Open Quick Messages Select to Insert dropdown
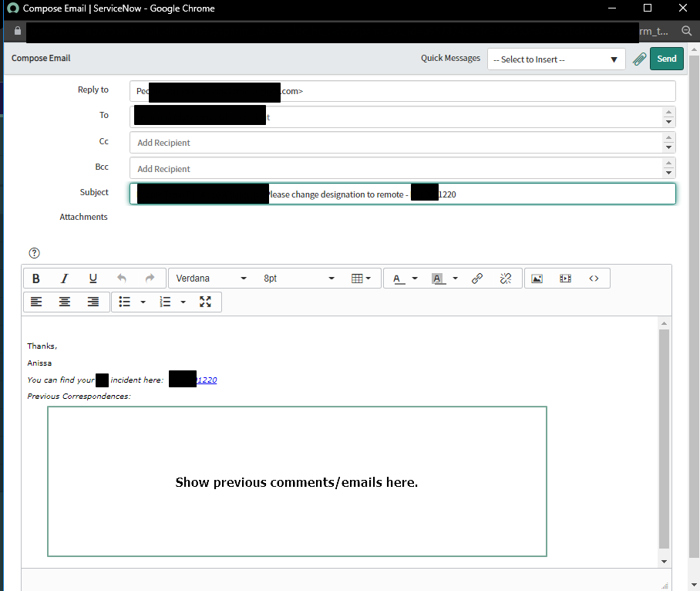The image size is (700, 591). click(x=556, y=59)
